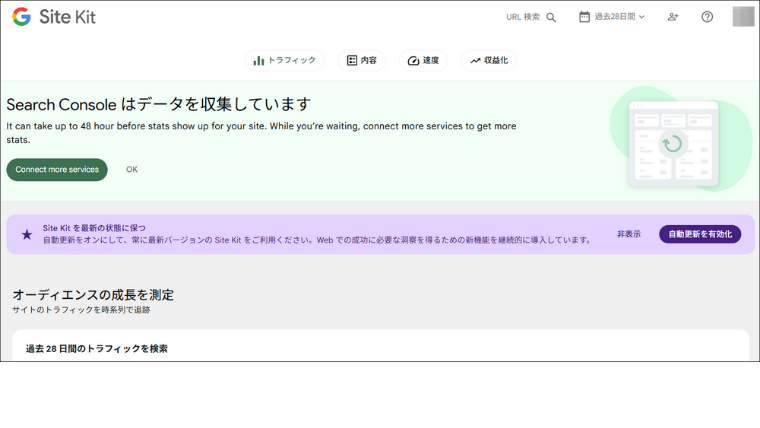Click the Search Console はデータを収集しています heading
Viewport: 760px width, 428px height.
tap(158, 104)
